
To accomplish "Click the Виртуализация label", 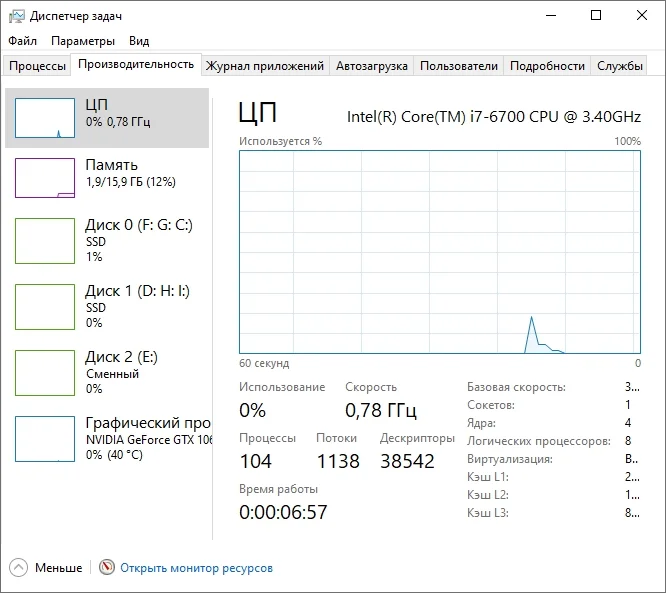I will pyautogui.click(x=510, y=459).
